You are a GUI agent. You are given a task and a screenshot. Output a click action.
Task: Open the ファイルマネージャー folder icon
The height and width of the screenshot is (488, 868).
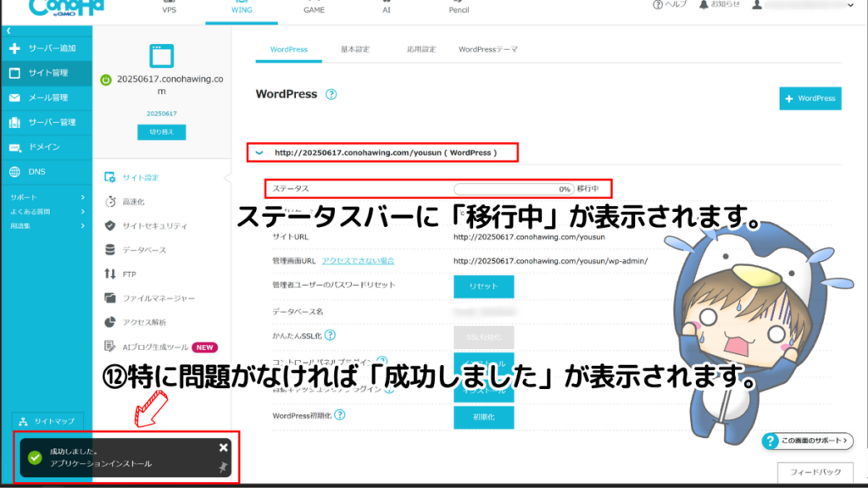pos(110,298)
